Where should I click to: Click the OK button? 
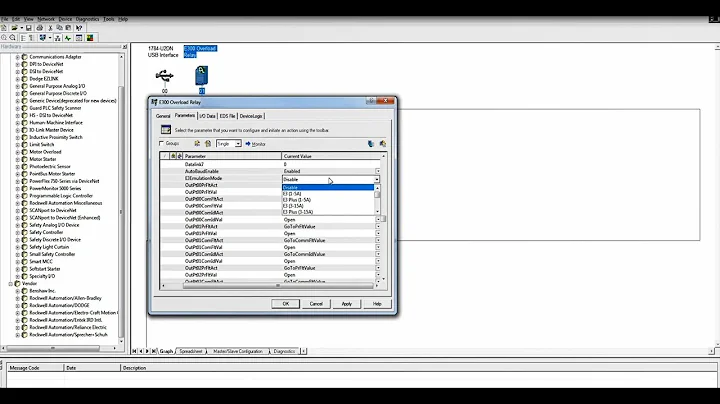[x=285, y=304]
